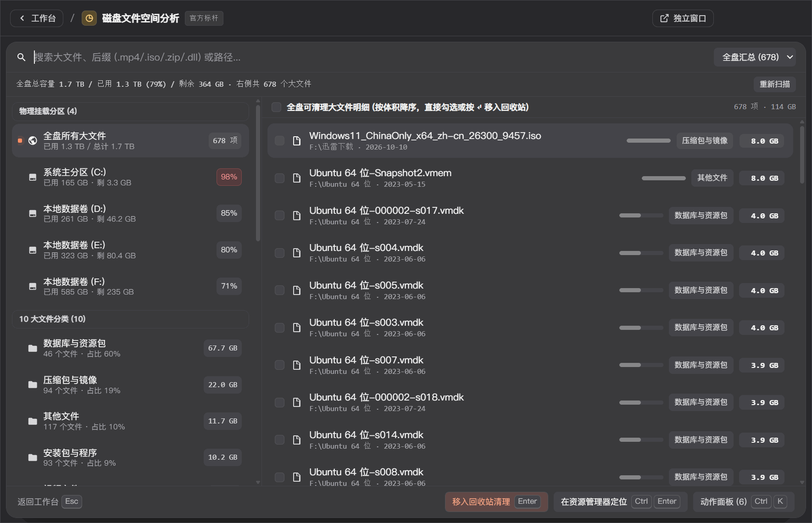812x523 pixels.
Task: Collapse the 物理挂载分区 (4) section header
Action: pos(130,111)
